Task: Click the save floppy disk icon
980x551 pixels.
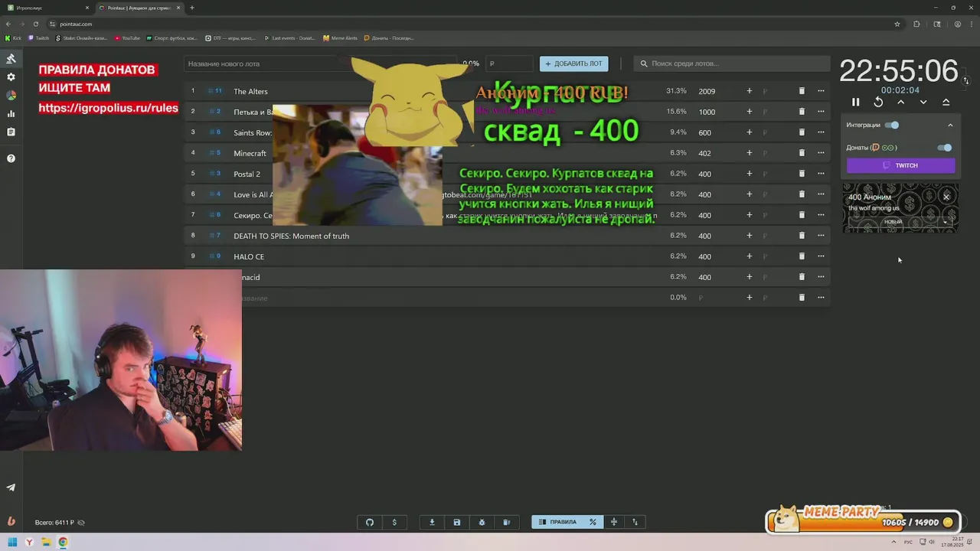Action: point(457,522)
